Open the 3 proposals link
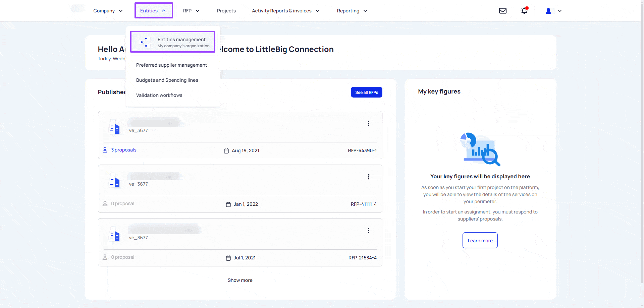644x308 pixels. pos(123,150)
